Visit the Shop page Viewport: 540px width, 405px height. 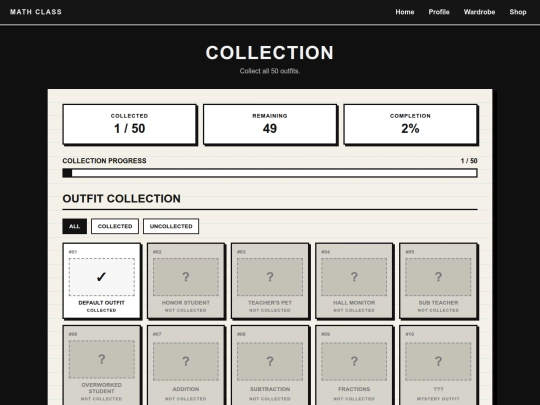coord(518,12)
